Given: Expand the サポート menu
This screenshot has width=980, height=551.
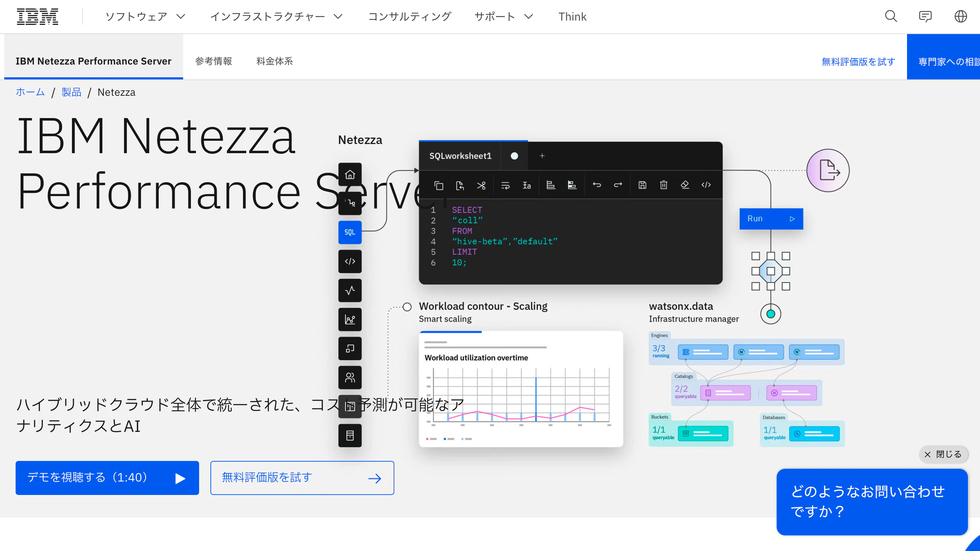Looking at the screenshot, I should (x=504, y=16).
